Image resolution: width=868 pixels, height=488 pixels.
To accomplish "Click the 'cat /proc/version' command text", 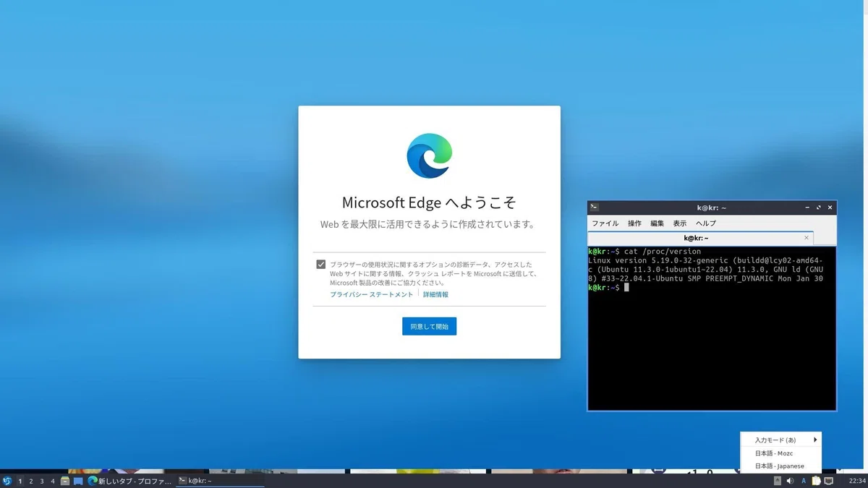I will [663, 252].
